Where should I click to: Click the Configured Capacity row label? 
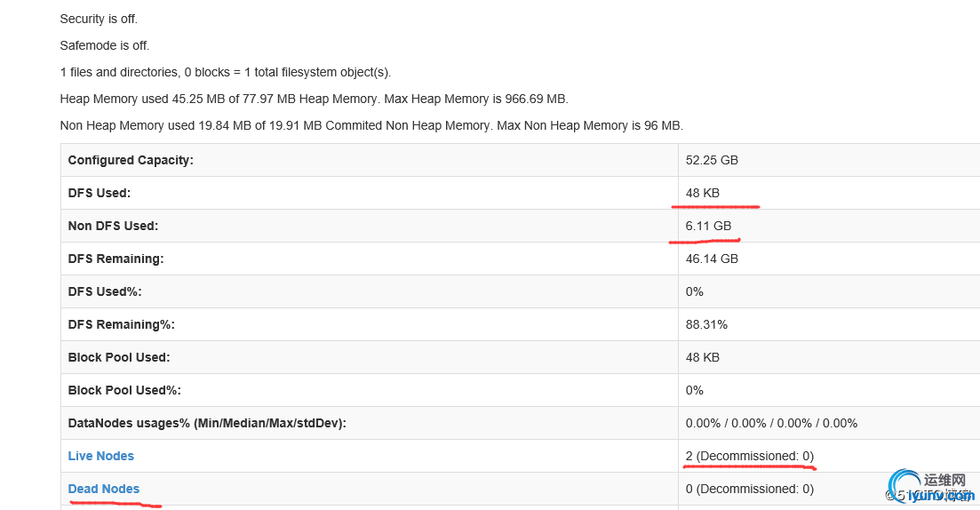tap(130, 161)
